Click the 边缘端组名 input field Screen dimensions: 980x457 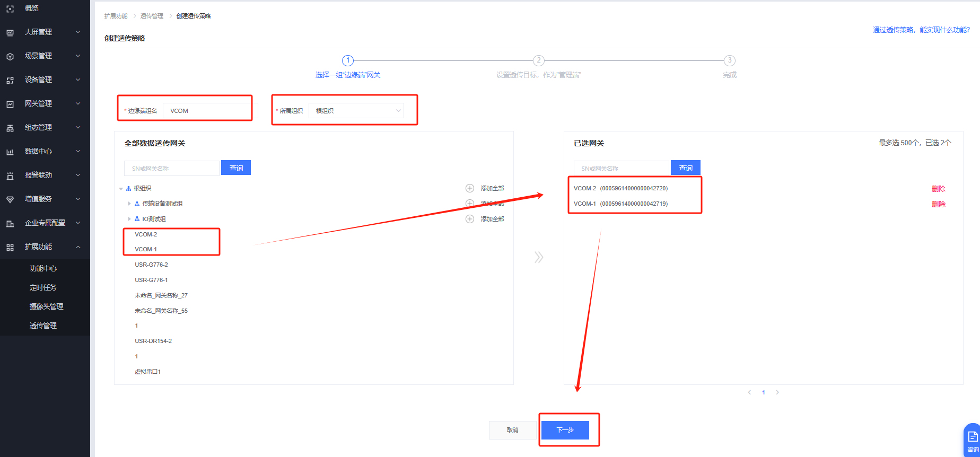pyautogui.click(x=208, y=111)
